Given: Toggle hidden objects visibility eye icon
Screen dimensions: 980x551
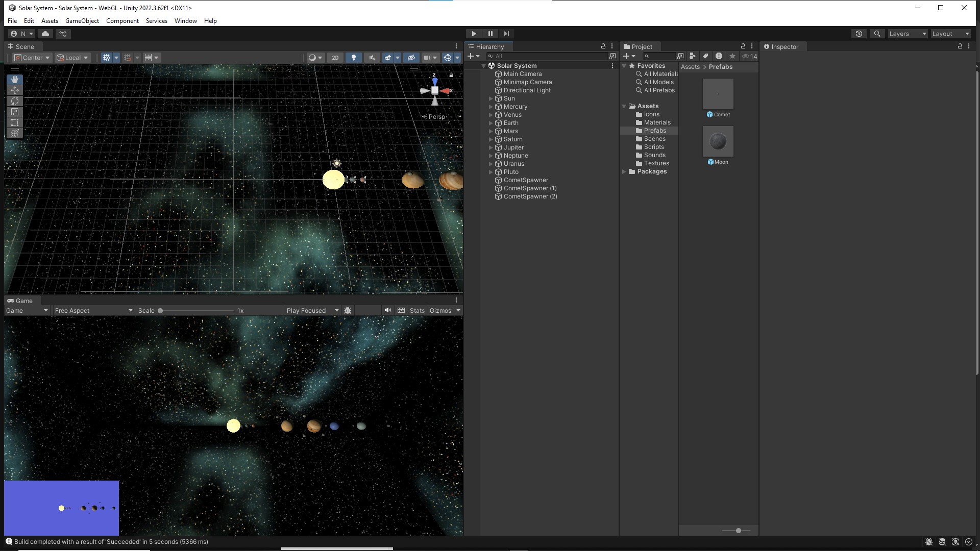Looking at the screenshot, I should [x=411, y=58].
